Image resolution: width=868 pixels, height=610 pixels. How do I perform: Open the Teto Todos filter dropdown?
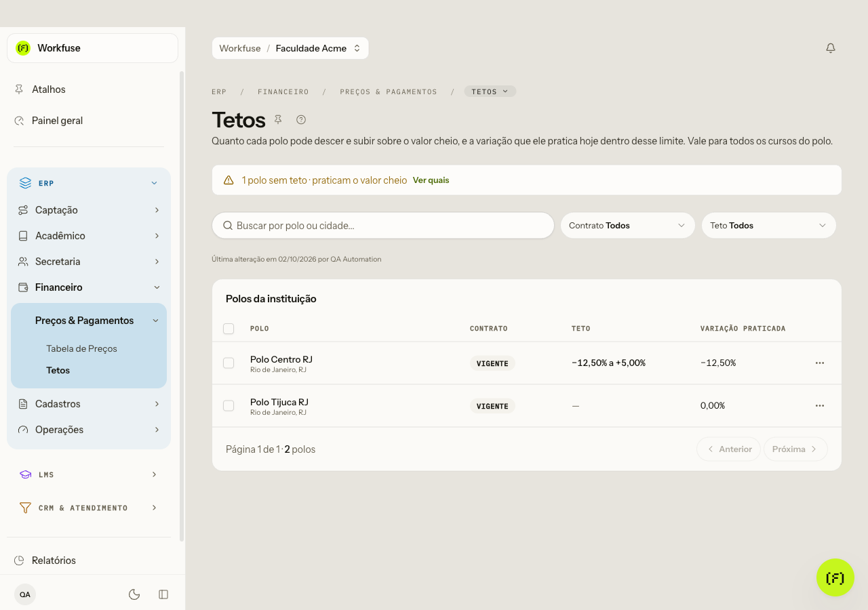click(768, 226)
